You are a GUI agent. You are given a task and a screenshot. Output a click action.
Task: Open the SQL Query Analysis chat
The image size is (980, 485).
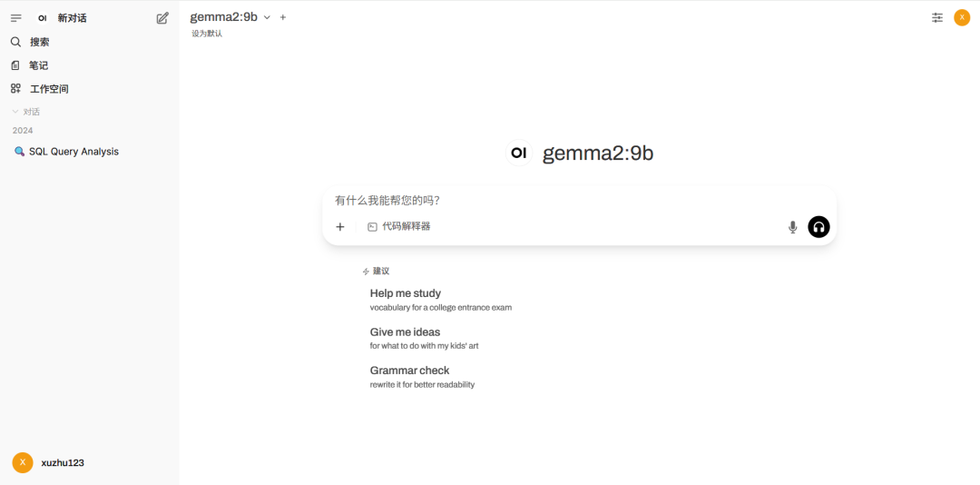click(x=73, y=152)
